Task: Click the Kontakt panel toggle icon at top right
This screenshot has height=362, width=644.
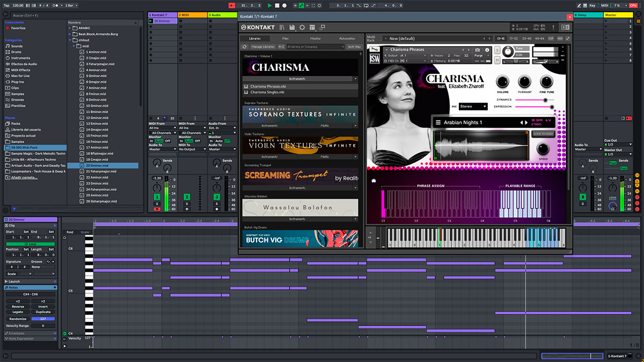Action: [x=565, y=27]
